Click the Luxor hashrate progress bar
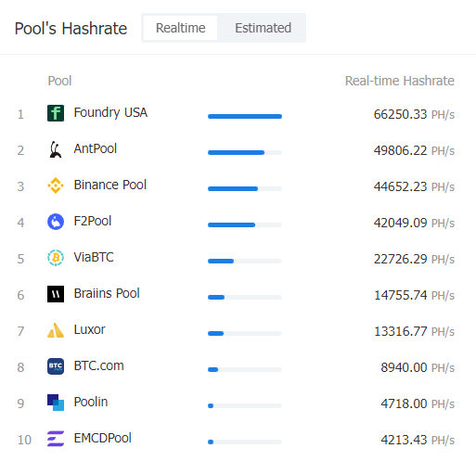 coord(245,333)
